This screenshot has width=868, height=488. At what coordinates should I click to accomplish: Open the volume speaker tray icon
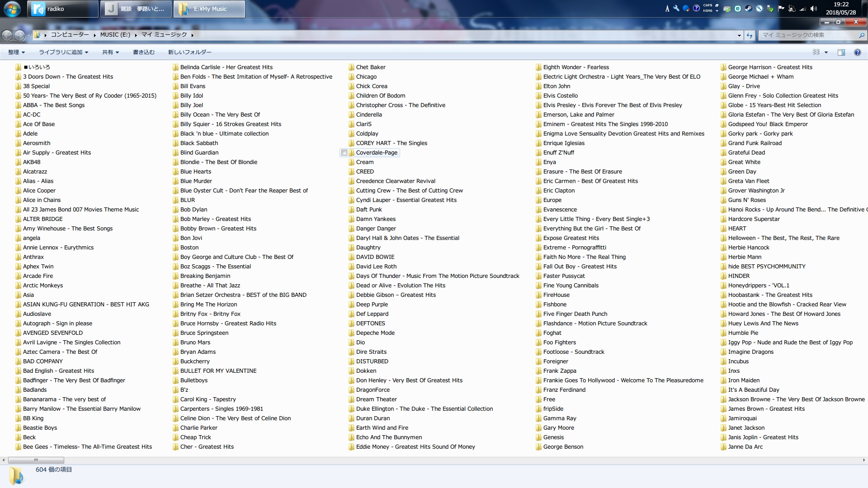[x=814, y=9]
